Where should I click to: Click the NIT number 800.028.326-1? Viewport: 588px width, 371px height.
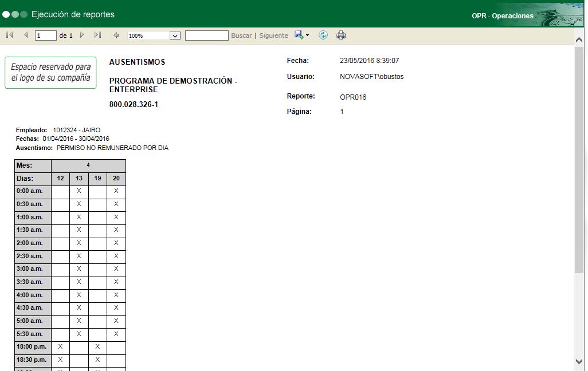pos(134,105)
